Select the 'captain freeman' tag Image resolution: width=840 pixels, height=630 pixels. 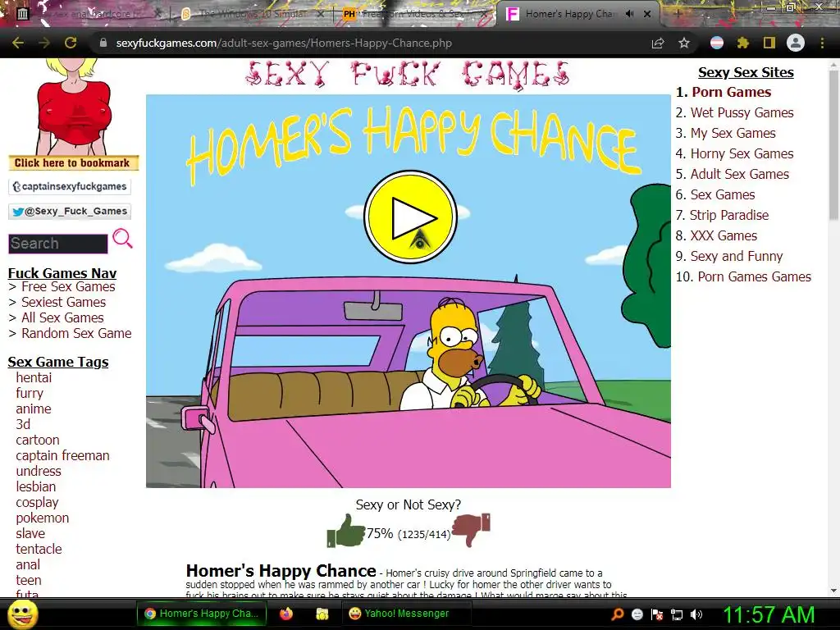coord(62,455)
